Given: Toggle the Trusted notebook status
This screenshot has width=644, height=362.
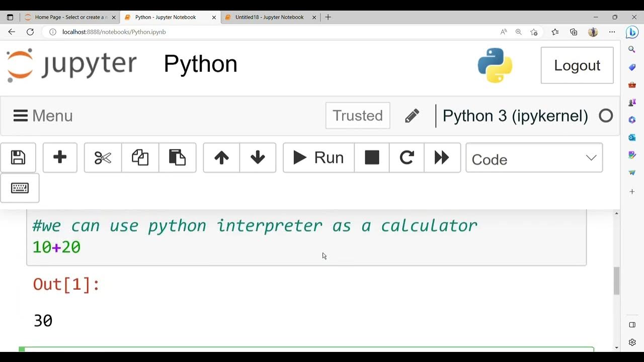Looking at the screenshot, I should pyautogui.click(x=358, y=116).
